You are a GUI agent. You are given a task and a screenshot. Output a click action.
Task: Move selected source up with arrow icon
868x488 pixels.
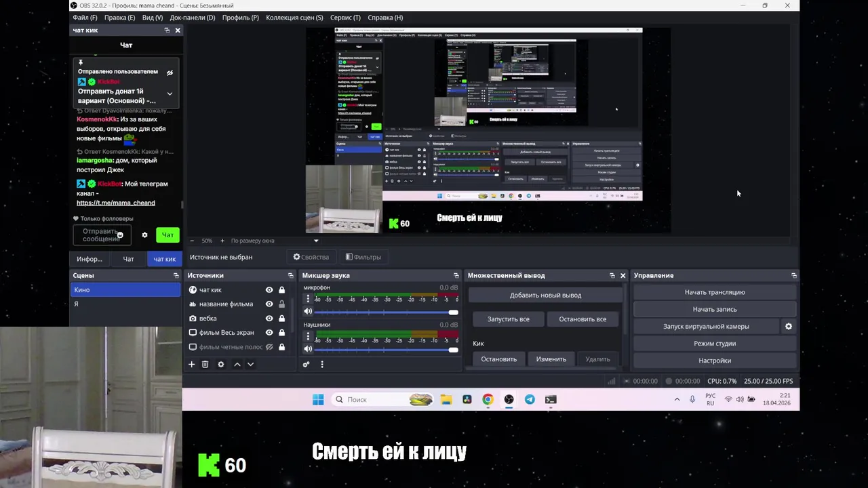pos(237,365)
